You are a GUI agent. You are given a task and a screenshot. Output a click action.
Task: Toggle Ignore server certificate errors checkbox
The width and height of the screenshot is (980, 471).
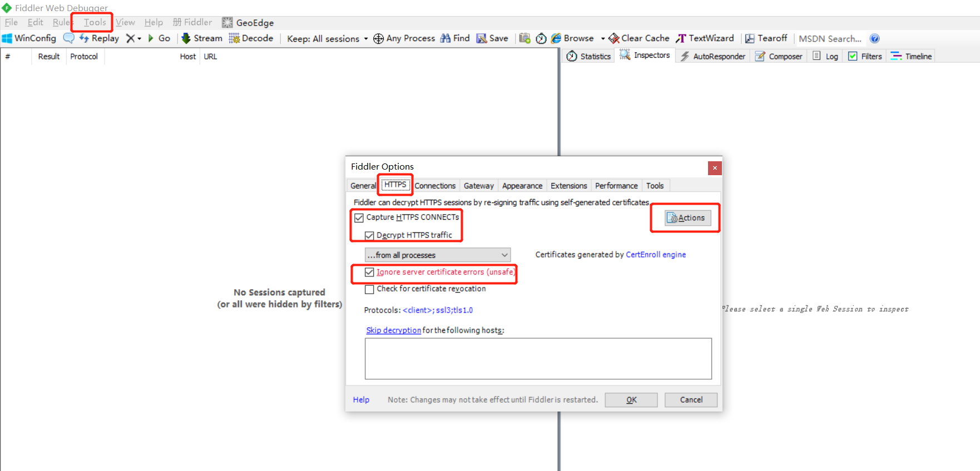click(x=369, y=272)
